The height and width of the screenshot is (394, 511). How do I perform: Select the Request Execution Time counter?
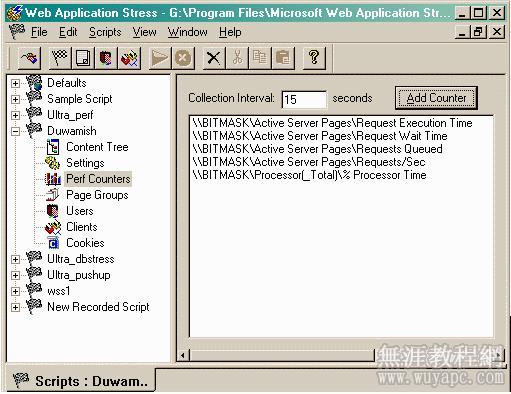coord(332,123)
